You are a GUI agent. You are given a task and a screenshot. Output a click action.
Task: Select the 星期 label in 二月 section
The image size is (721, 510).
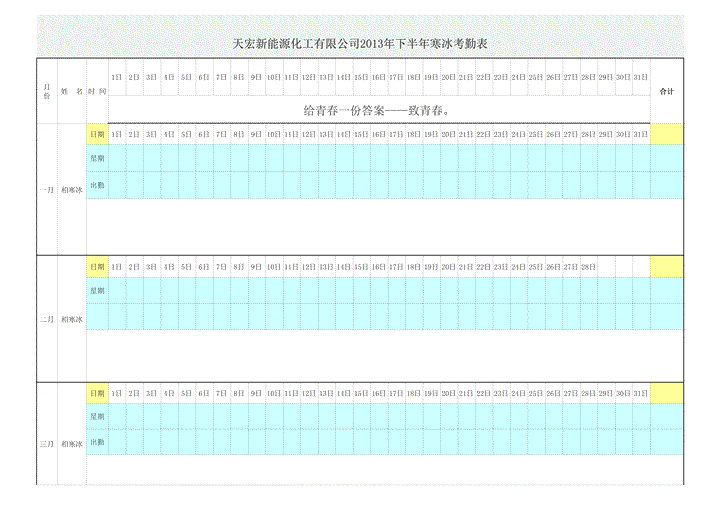click(97, 291)
